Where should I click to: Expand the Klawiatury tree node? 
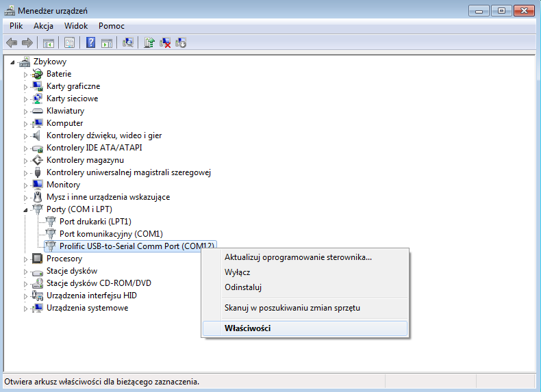click(26, 111)
